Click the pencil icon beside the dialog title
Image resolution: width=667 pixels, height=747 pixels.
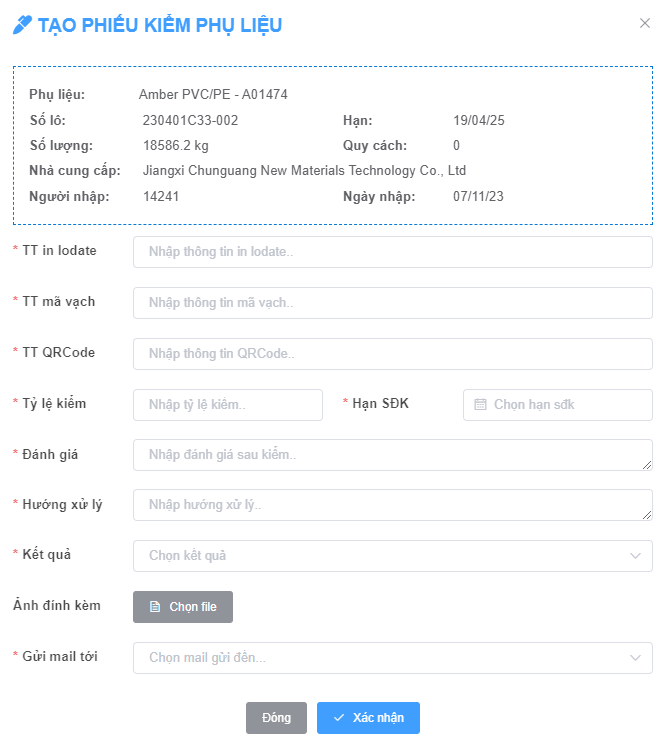(22, 25)
